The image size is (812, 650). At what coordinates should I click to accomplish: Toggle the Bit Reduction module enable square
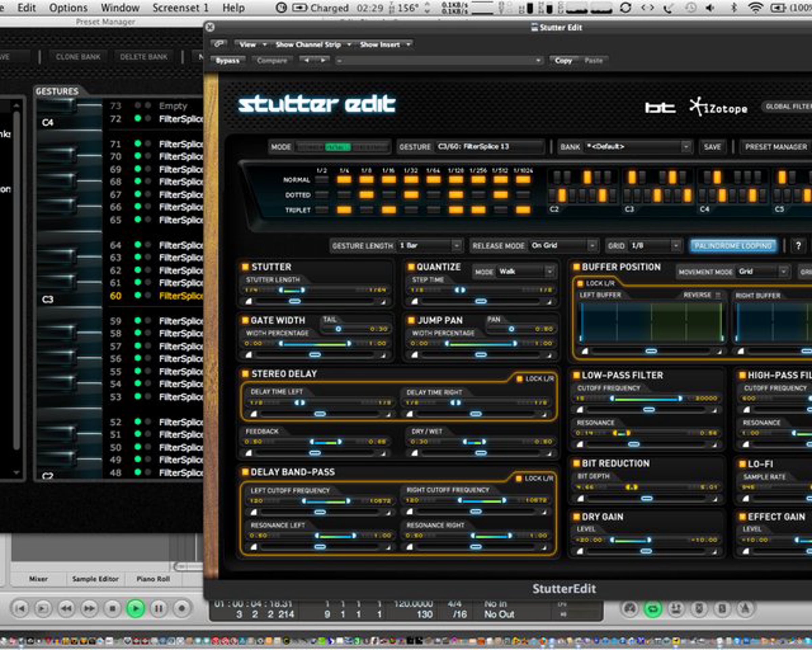pos(576,463)
